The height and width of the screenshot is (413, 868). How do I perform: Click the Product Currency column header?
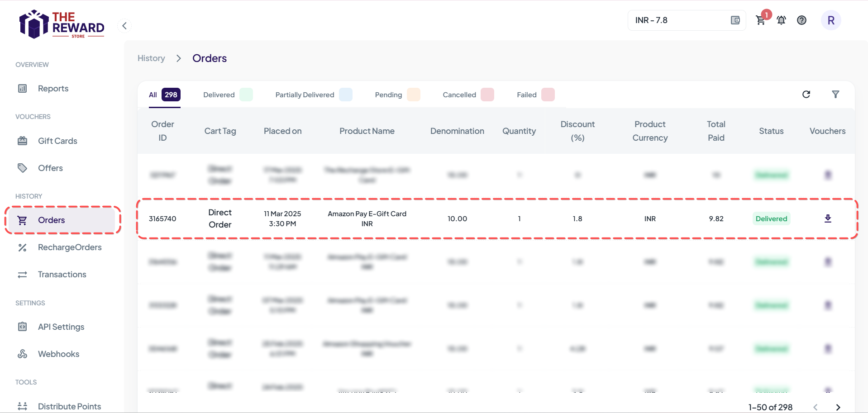pos(650,131)
